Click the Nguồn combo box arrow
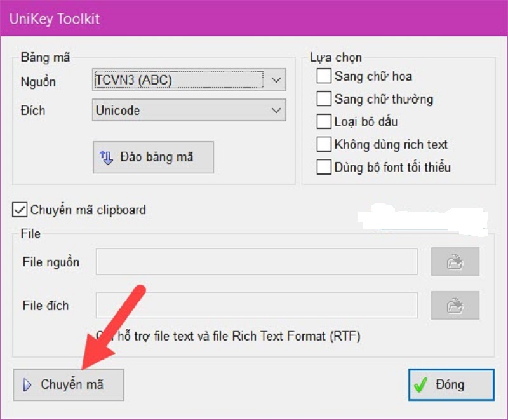 (276, 79)
